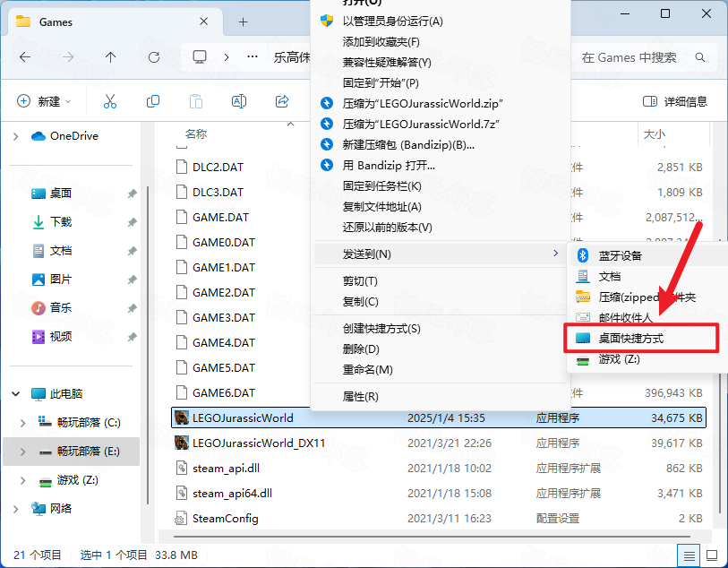This screenshot has width=728, height=568.
Task: Select the SteamConfig settings file icon
Action: pyautogui.click(x=181, y=518)
